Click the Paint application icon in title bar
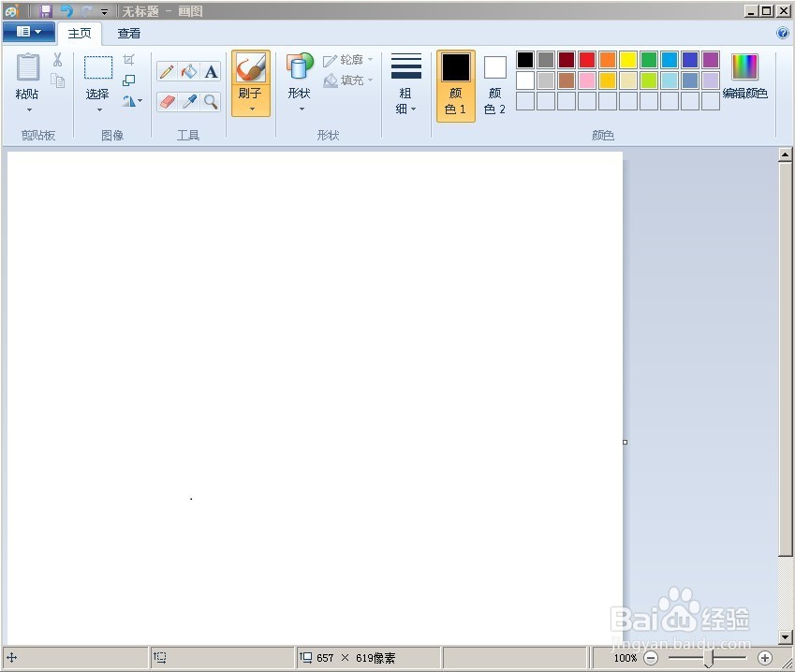The image size is (795, 672). (11, 10)
